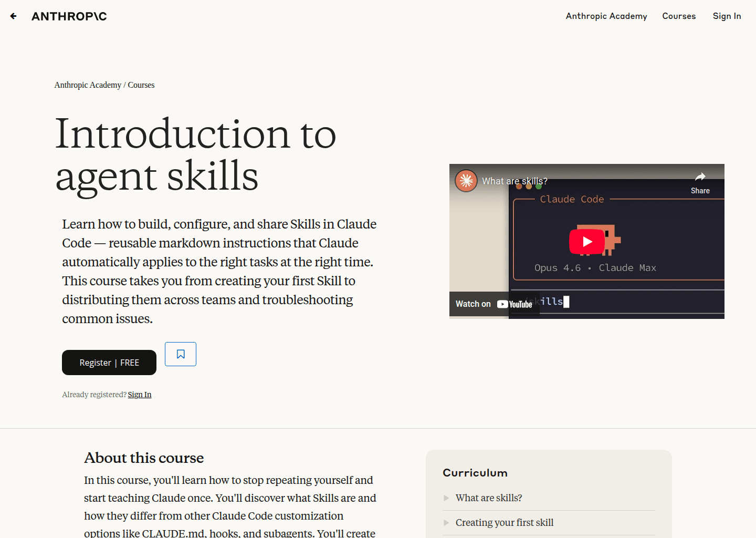Go to Anthropic Academy breadcrumb
This screenshot has height=538, width=756.
tap(88, 85)
